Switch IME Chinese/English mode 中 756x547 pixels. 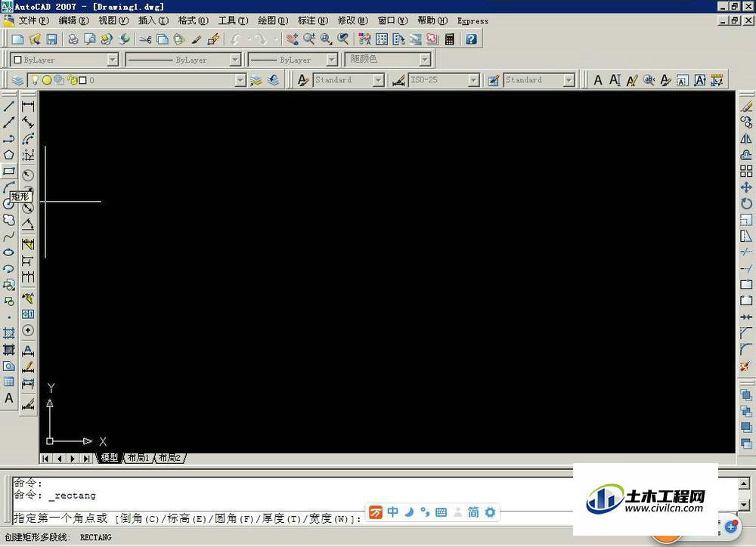(393, 511)
